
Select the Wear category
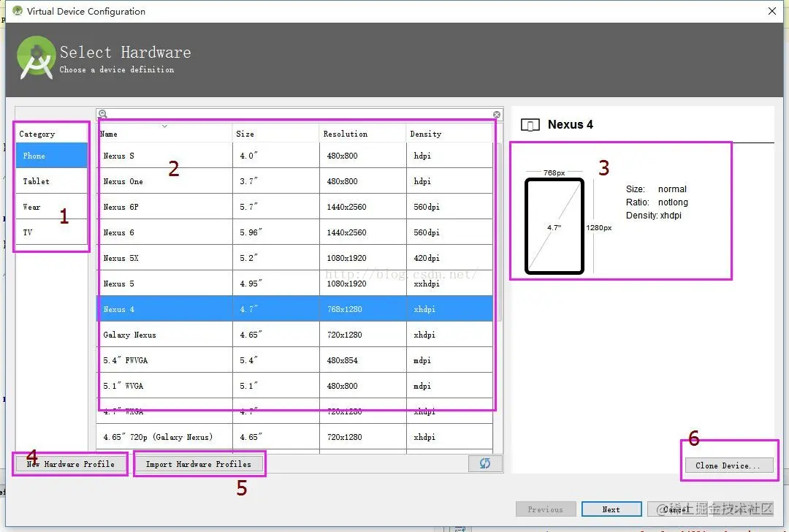[x=51, y=207]
